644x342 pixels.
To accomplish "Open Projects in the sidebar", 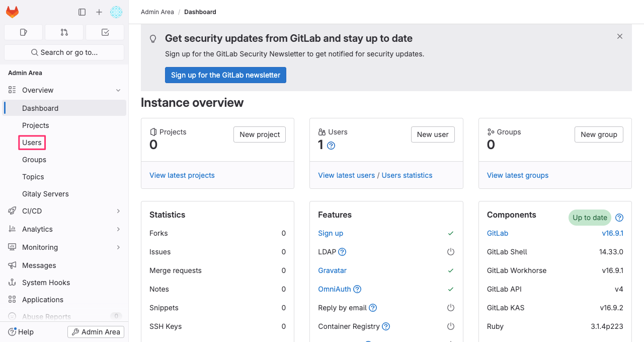I will (64, 125).
